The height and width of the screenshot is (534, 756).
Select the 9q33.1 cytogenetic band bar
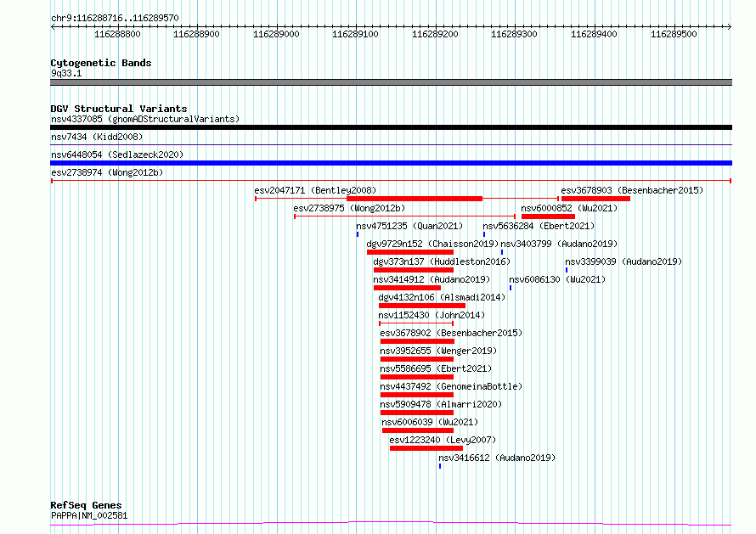[x=391, y=82]
